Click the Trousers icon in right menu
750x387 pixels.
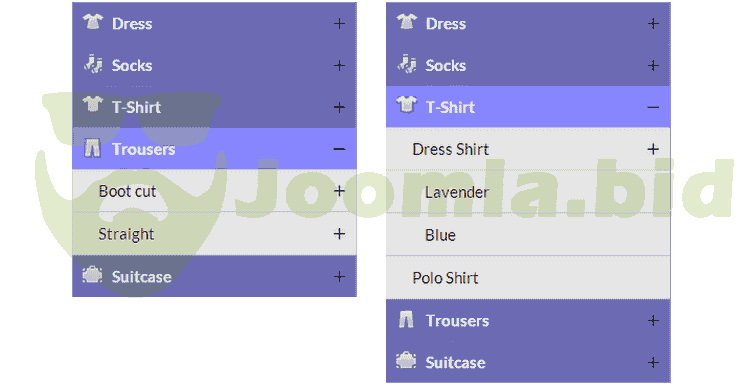pos(406,319)
